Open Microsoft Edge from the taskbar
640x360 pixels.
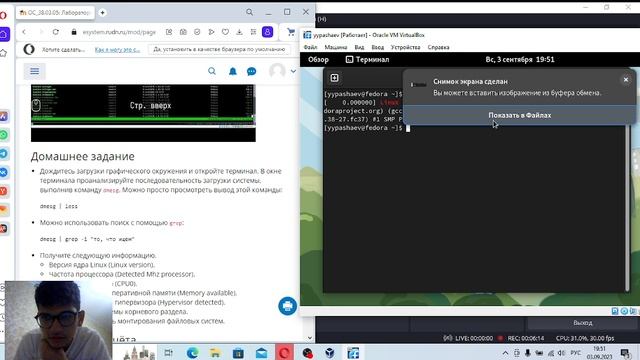pos(192,353)
